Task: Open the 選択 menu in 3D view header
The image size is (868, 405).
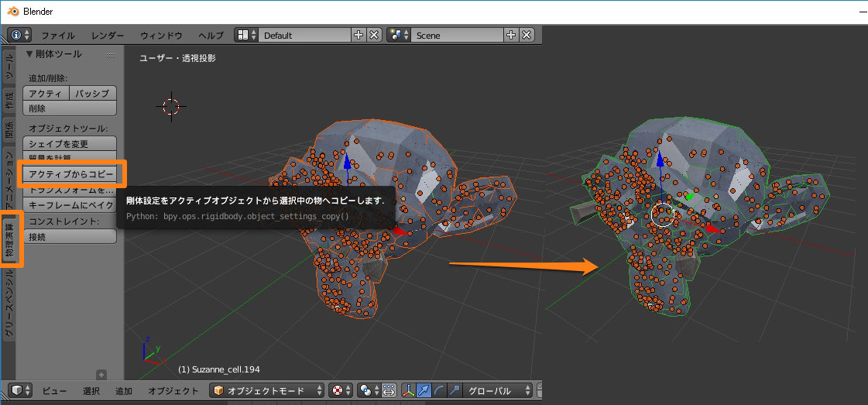Action: 91,390
